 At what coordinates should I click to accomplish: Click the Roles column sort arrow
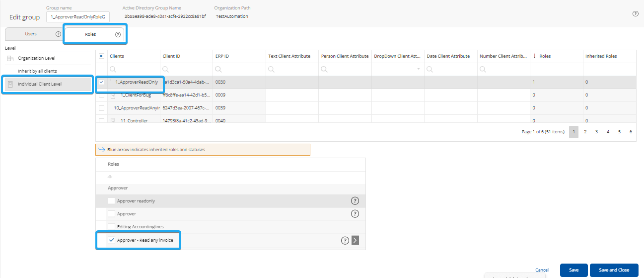535,56
